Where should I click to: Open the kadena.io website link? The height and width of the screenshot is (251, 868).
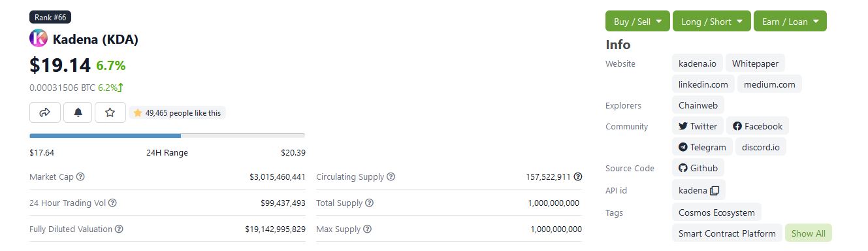(698, 63)
